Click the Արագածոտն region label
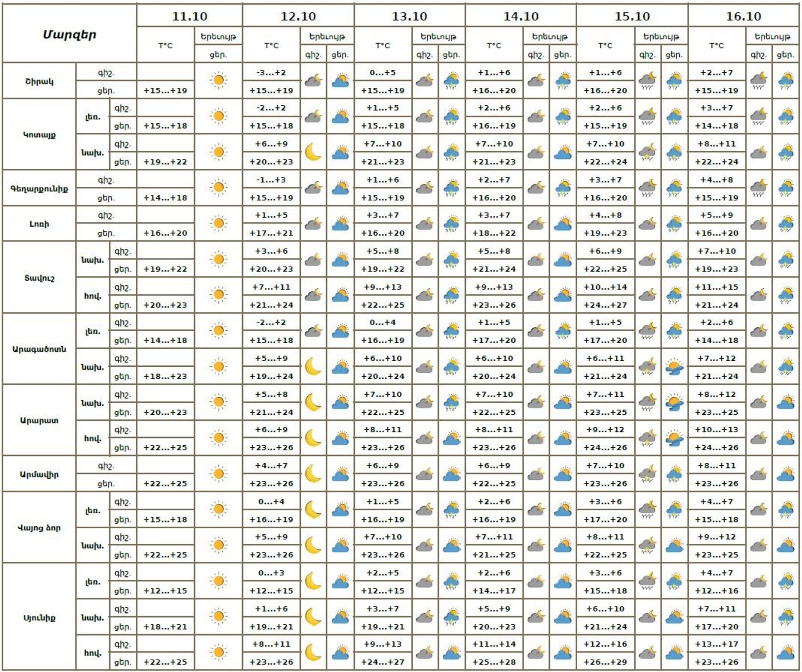Viewport: 802px width, 672px height. (39, 349)
